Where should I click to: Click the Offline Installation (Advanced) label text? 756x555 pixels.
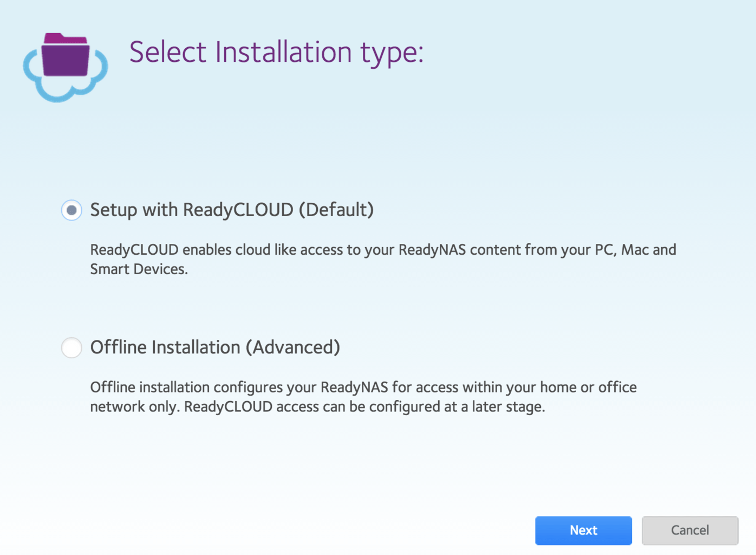[x=215, y=347]
